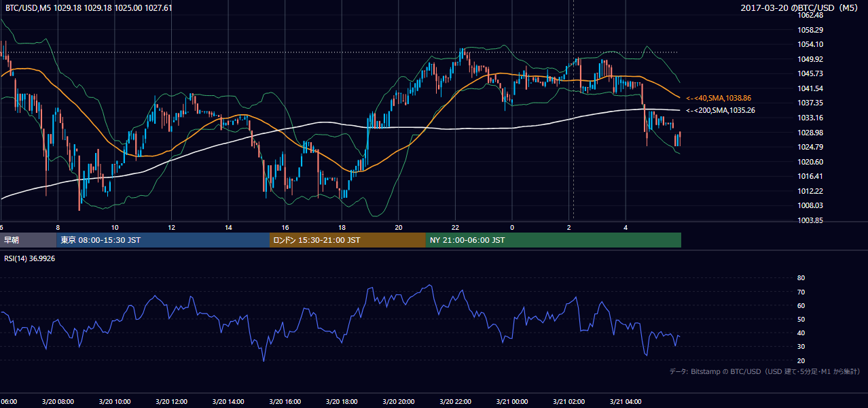The width and height of the screenshot is (868, 408).
Task: Click price axis value 1037.35
Action: point(811,103)
